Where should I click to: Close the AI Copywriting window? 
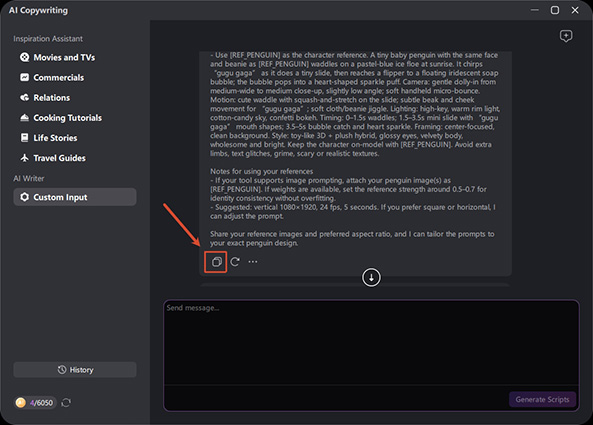pos(575,10)
